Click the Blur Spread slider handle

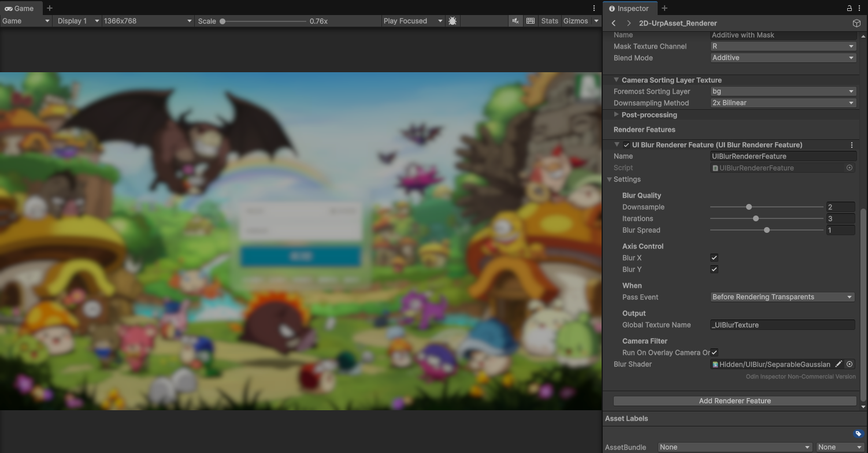point(767,230)
